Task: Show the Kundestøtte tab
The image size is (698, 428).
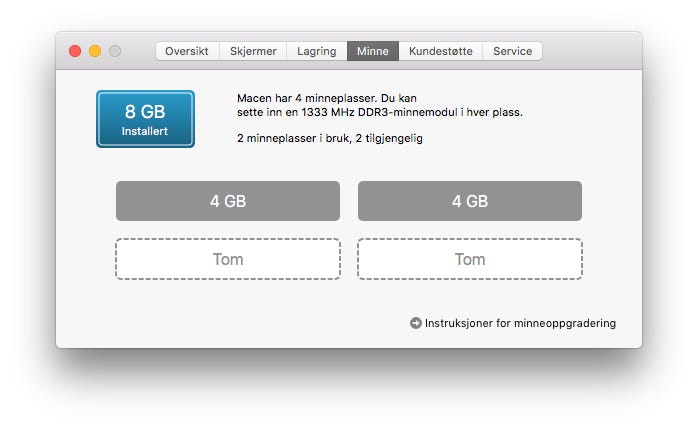Action: point(441,51)
